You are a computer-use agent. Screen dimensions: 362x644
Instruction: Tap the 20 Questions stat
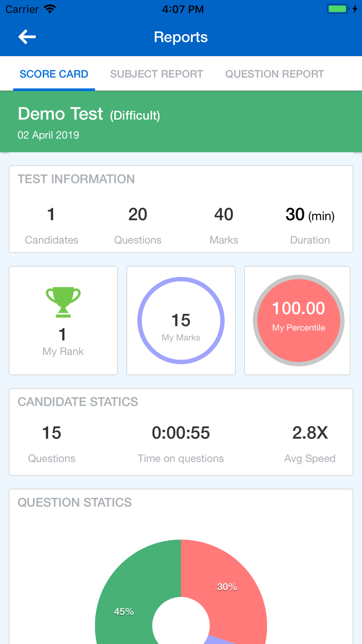point(138,225)
